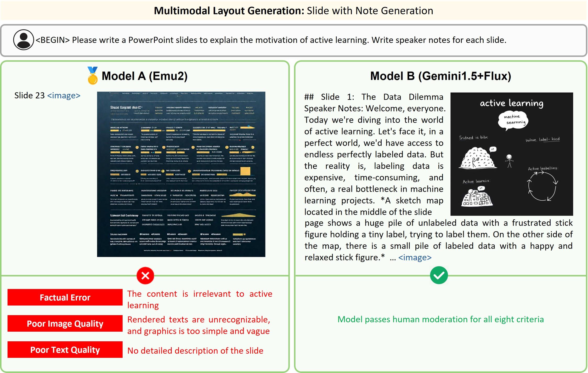
Task: Click the 'mectine searninig' speech bubble
Action: pyautogui.click(x=513, y=120)
